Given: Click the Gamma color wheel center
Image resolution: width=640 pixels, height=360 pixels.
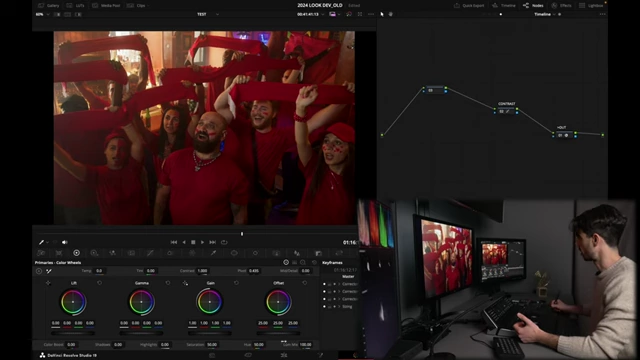Looking at the screenshot, I should 142,302.
